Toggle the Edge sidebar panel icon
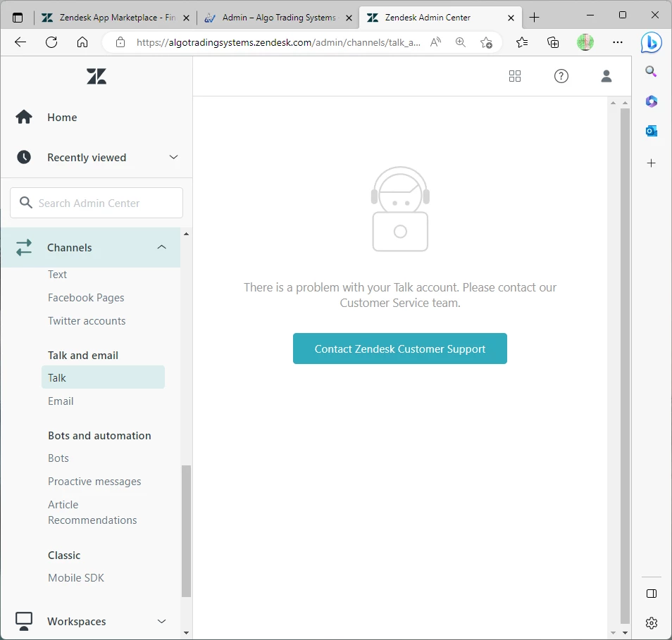 coord(652,594)
